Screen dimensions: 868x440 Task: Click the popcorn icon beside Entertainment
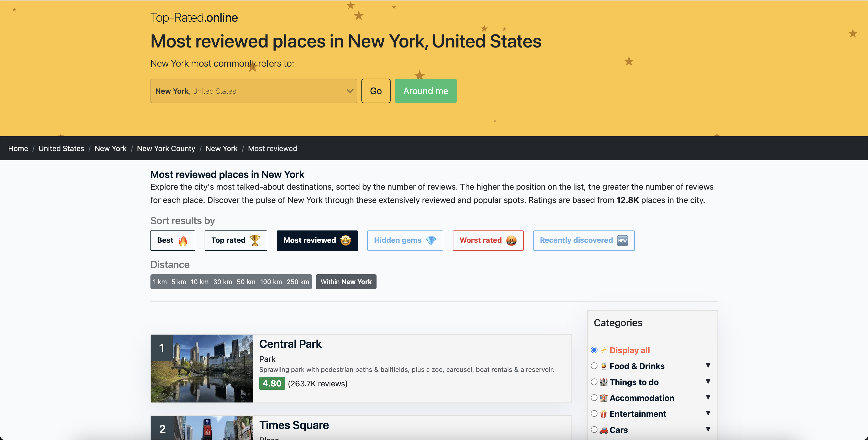604,414
